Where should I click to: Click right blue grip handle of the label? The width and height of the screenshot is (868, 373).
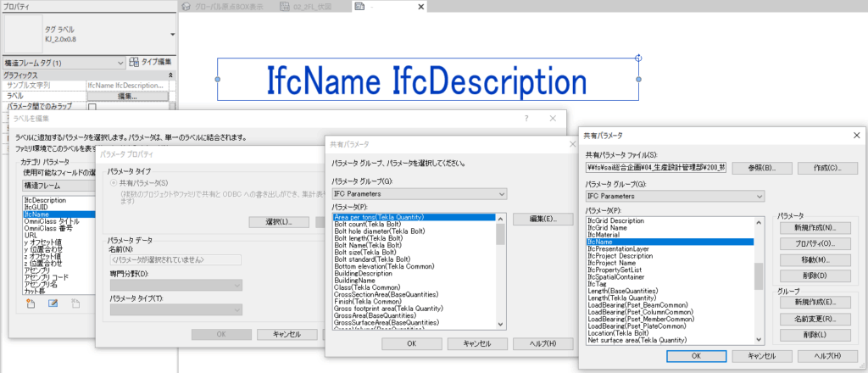(638, 80)
